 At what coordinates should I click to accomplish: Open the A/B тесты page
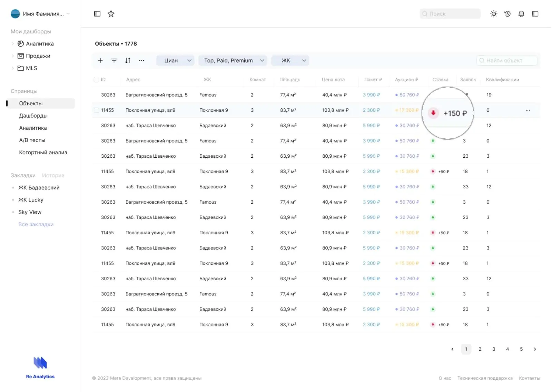(x=32, y=140)
